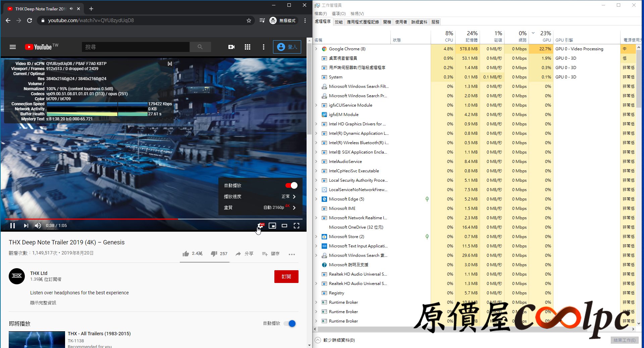Toggle autoplay in player settings menu
This screenshot has width=644, height=348.
(x=291, y=185)
